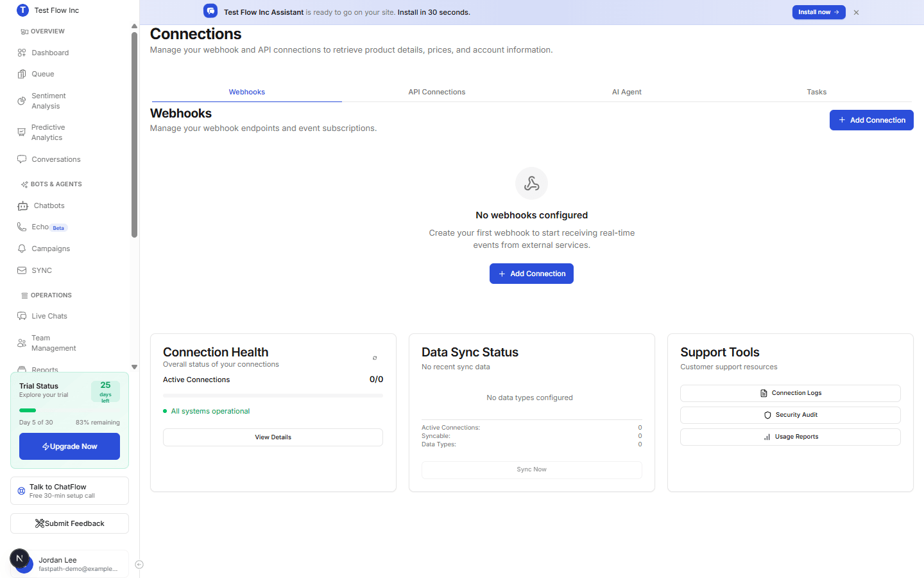Click View Details in Connection Health
This screenshot has height=578, width=924.
(273, 437)
